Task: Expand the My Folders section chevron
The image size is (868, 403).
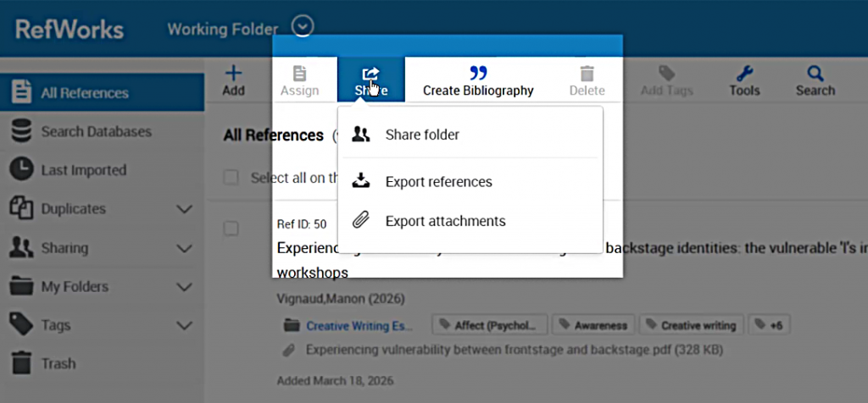Action: point(184,287)
